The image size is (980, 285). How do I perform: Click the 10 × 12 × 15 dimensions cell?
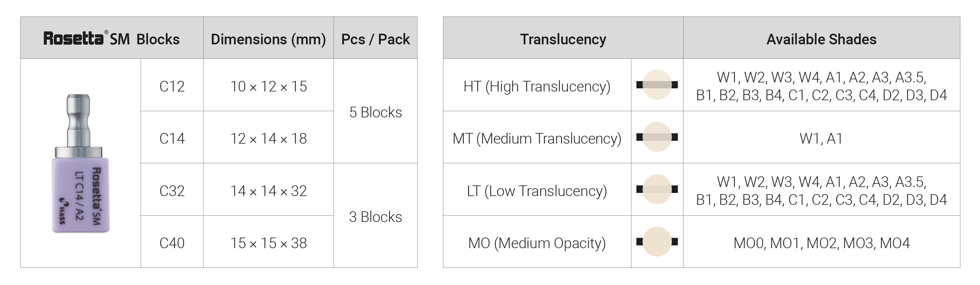pos(268,86)
